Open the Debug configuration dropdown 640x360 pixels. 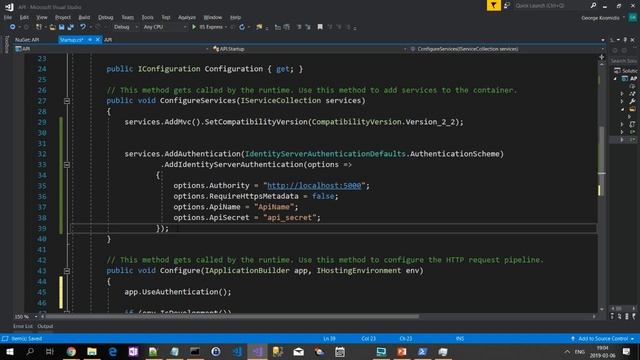126,27
